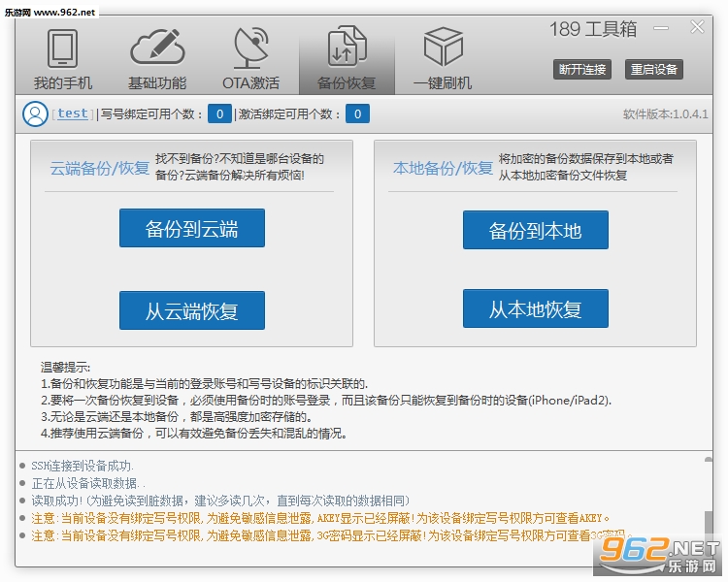This screenshot has width=728, height=582.
Task: Click the 备份恢复 tab label
Action: pos(347,83)
